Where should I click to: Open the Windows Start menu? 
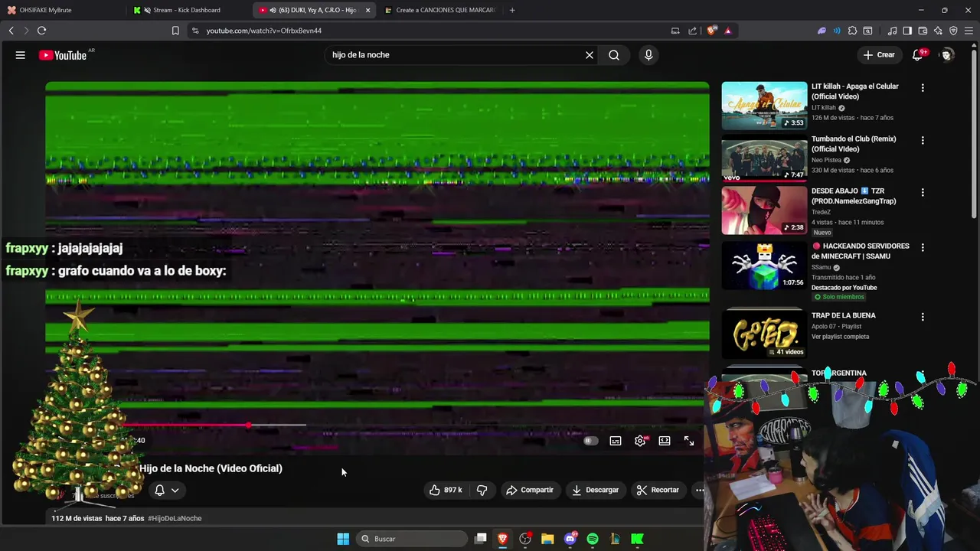pos(343,539)
